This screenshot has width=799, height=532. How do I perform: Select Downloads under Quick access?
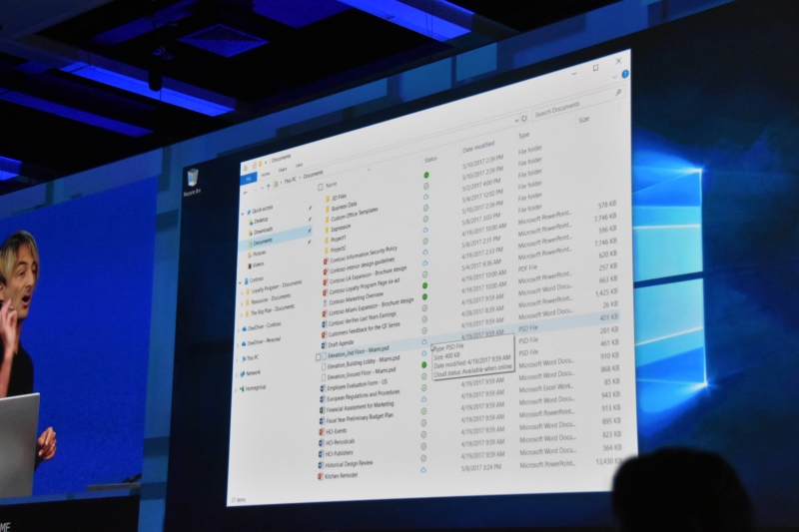point(264,232)
